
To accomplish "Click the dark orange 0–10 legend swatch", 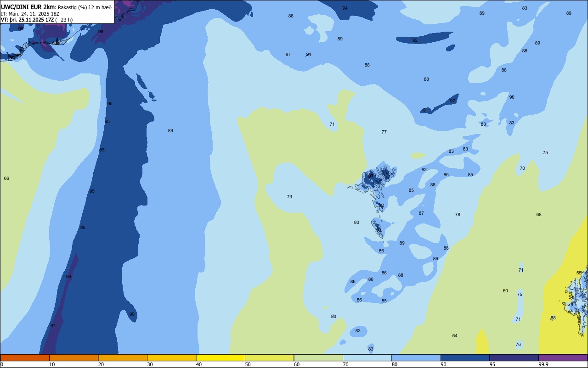I will click(x=25, y=357).
